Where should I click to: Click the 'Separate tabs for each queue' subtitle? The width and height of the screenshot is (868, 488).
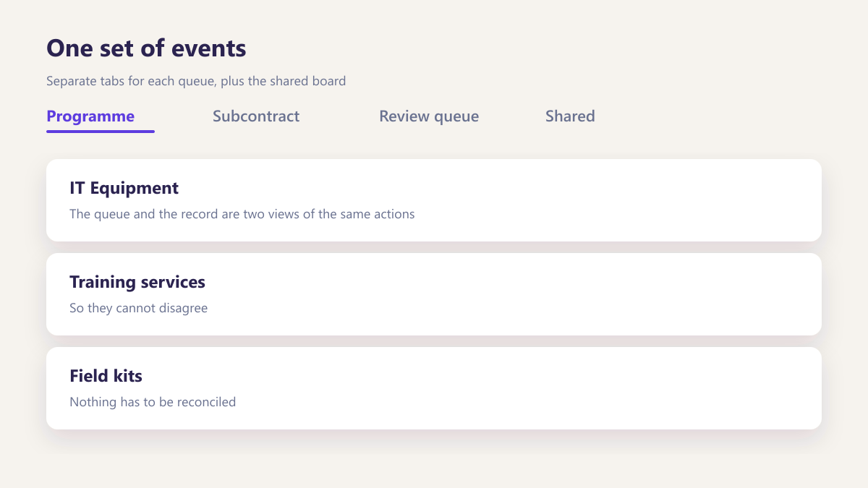click(x=196, y=81)
